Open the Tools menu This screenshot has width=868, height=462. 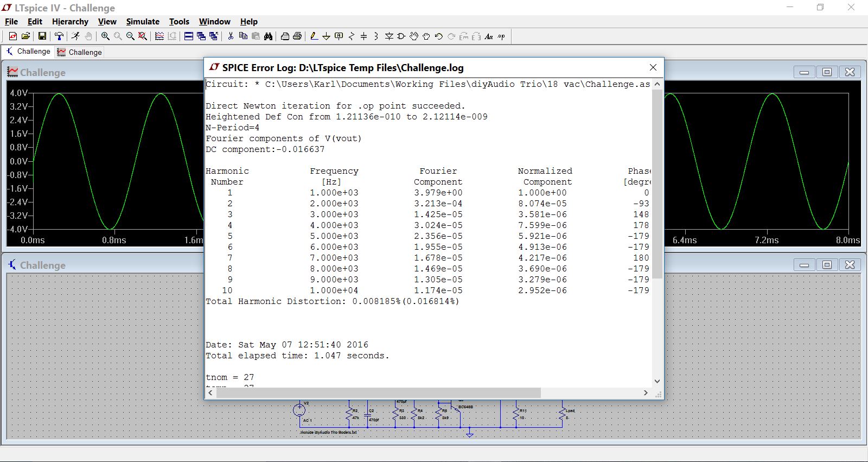click(x=179, y=22)
